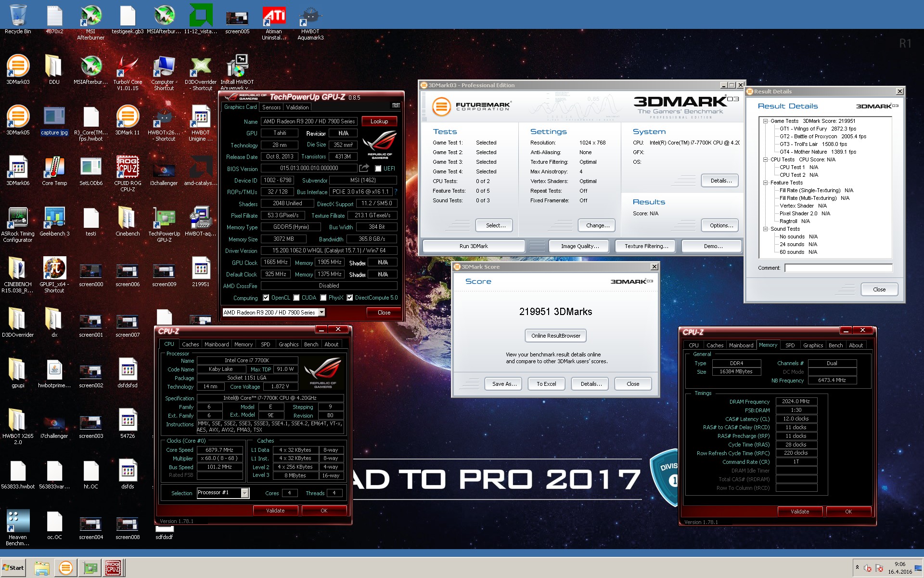
Task: Launch MSI Afterburner desktop shortcut
Action: click(90, 22)
